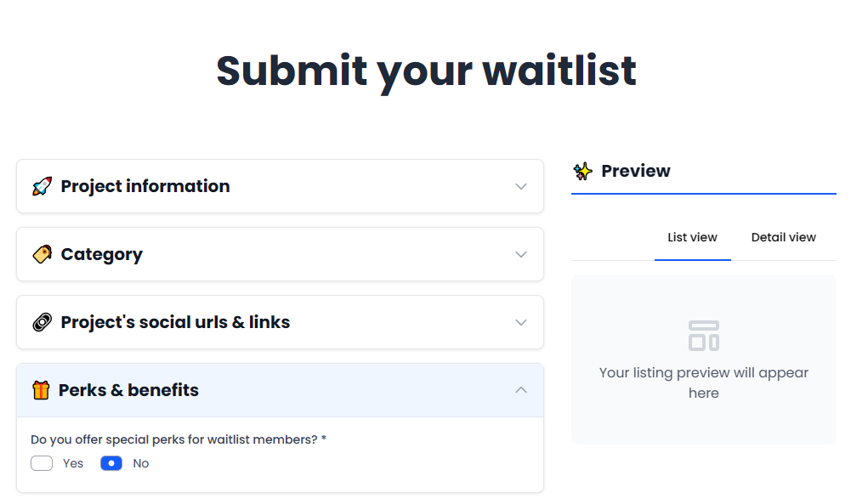Click the gift icon beside Perks & benefits
851x504 pixels.
pyautogui.click(x=41, y=390)
